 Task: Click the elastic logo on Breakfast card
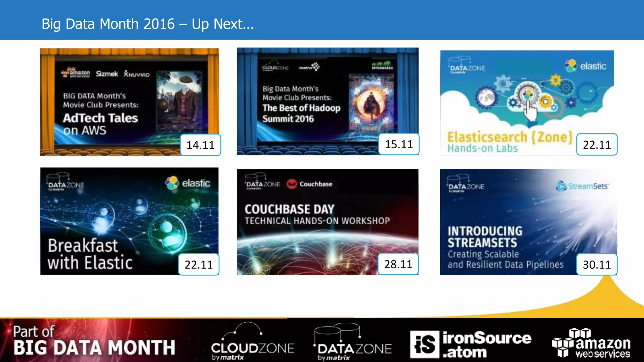pos(188,183)
